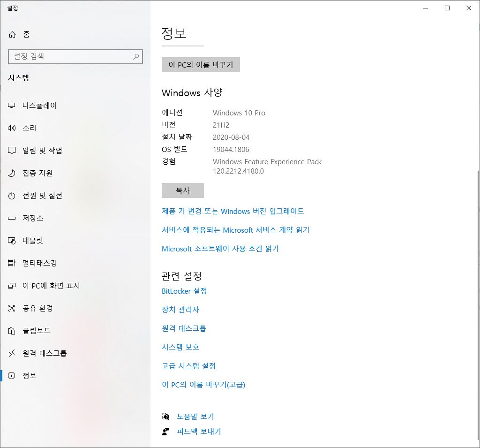Click the help chat icon beside 도움말 보기

pyautogui.click(x=165, y=416)
